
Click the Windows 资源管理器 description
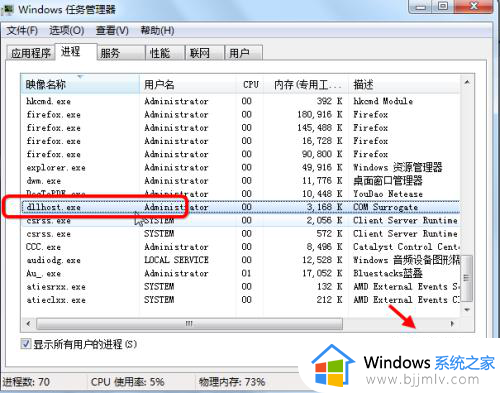[x=398, y=167]
